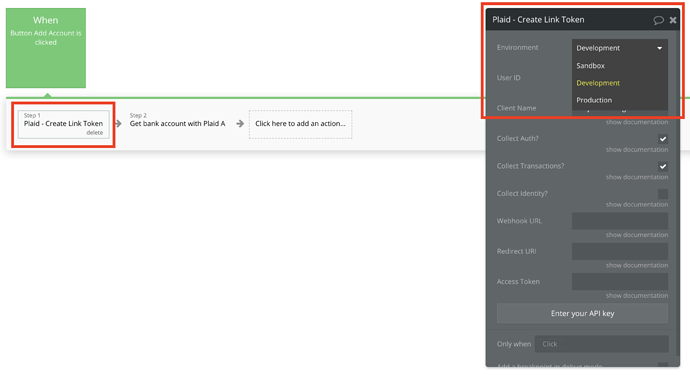The height and width of the screenshot is (375, 690).
Task: Click the Enter your API key button
Action: click(582, 313)
